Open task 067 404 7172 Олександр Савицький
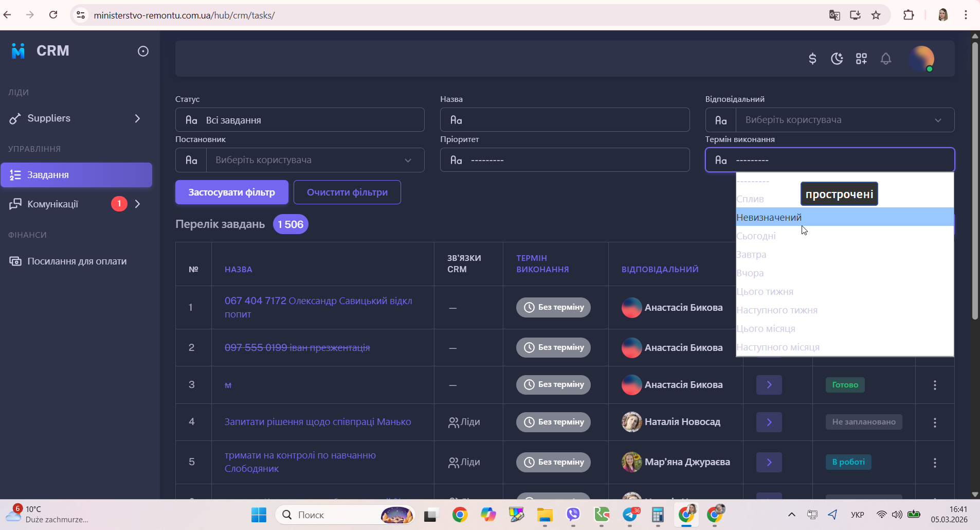The width and height of the screenshot is (980, 530). pyautogui.click(x=318, y=307)
